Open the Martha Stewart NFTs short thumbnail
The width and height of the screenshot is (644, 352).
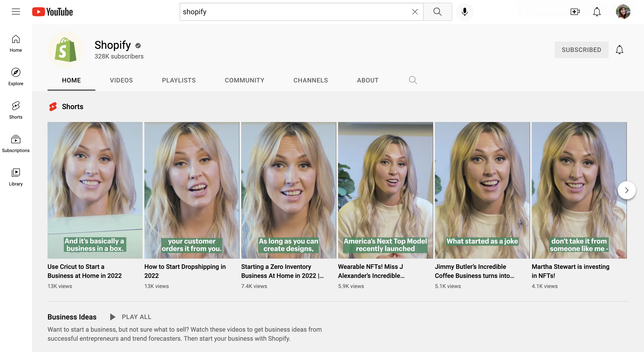click(579, 190)
